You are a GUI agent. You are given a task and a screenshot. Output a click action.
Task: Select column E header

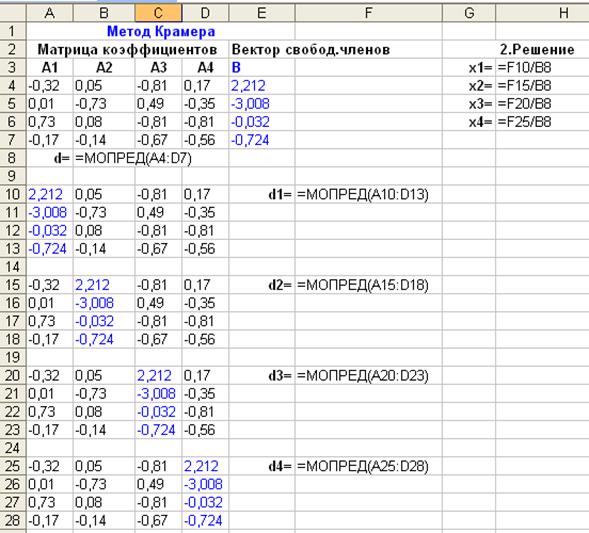[x=262, y=13]
